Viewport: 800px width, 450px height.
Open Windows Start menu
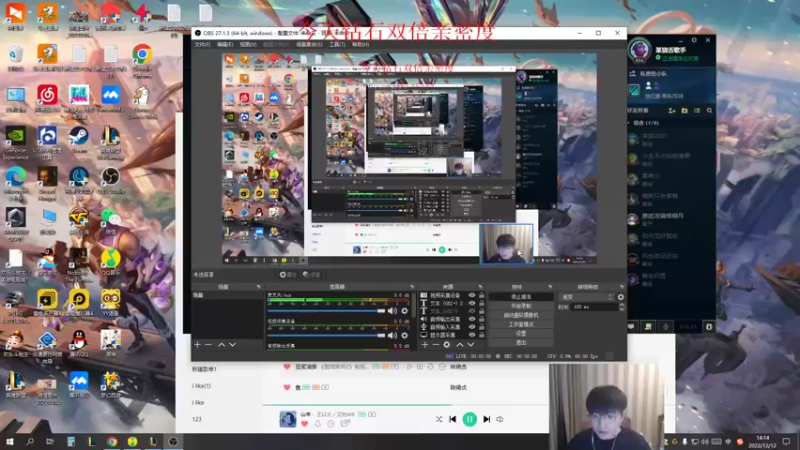pos(10,441)
